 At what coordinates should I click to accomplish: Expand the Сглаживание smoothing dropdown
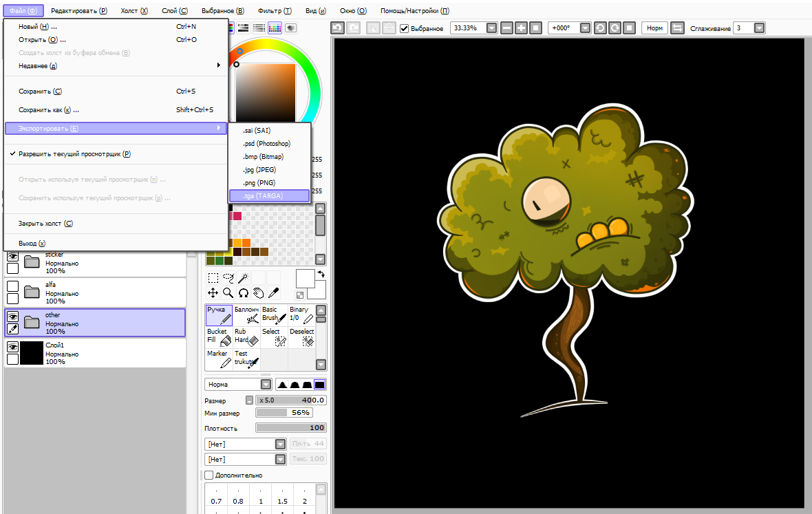coord(758,28)
